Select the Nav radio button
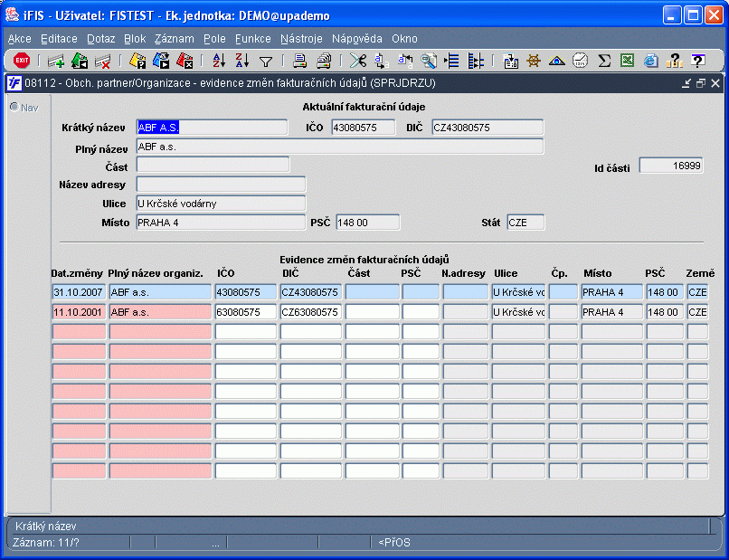Image resolution: width=729 pixels, height=560 pixels. pyautogui.click(x=14, y=107)
